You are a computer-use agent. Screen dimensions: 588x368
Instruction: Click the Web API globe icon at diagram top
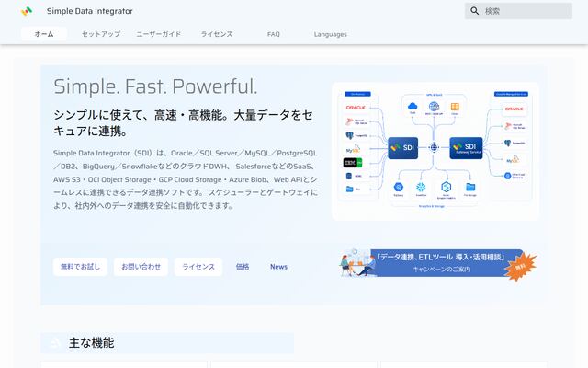[x=434, y=107]
